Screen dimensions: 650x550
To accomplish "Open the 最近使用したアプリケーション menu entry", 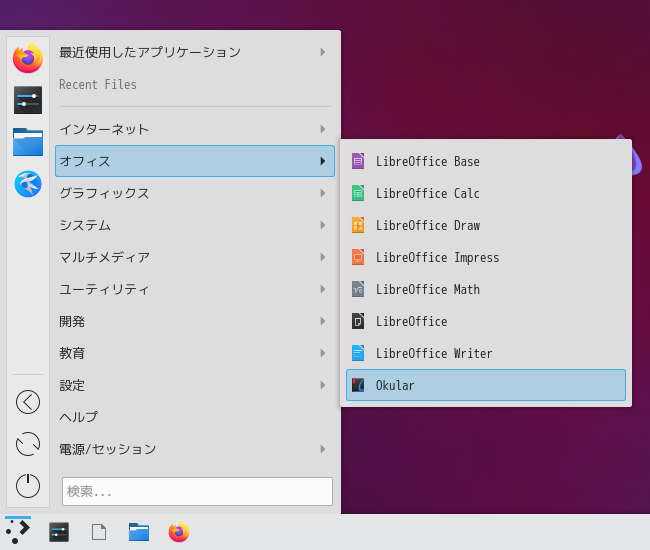I will [195, 52].
